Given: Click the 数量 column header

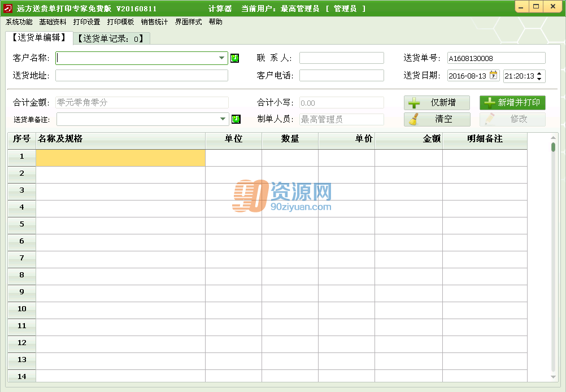Looking at the screenshot, I should coord(290,141).
